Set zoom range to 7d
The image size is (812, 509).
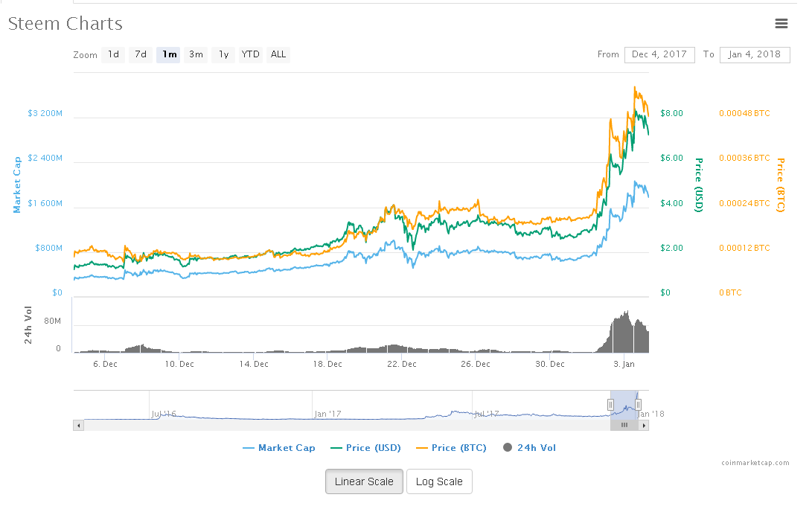click(x=141, y=54)
